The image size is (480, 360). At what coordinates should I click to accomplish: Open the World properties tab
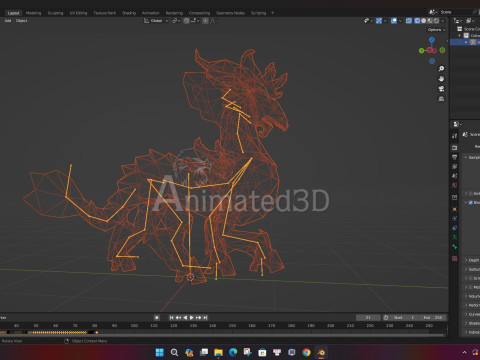coord(455,185)
